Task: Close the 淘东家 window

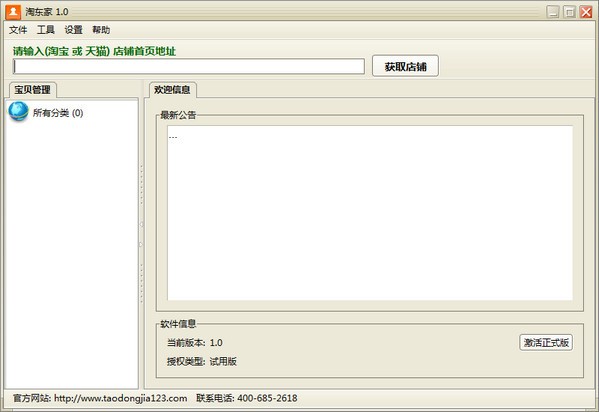Action: click(586, 12)
